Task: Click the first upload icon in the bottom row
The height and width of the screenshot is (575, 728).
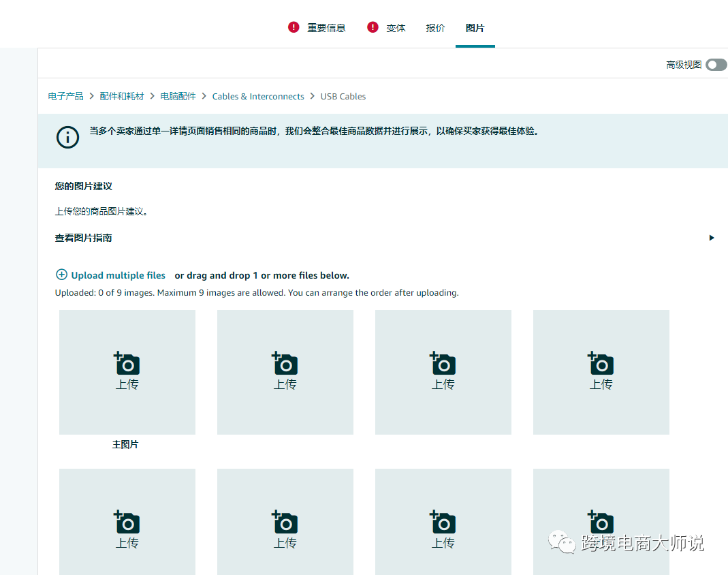Action: coord(127,522)
